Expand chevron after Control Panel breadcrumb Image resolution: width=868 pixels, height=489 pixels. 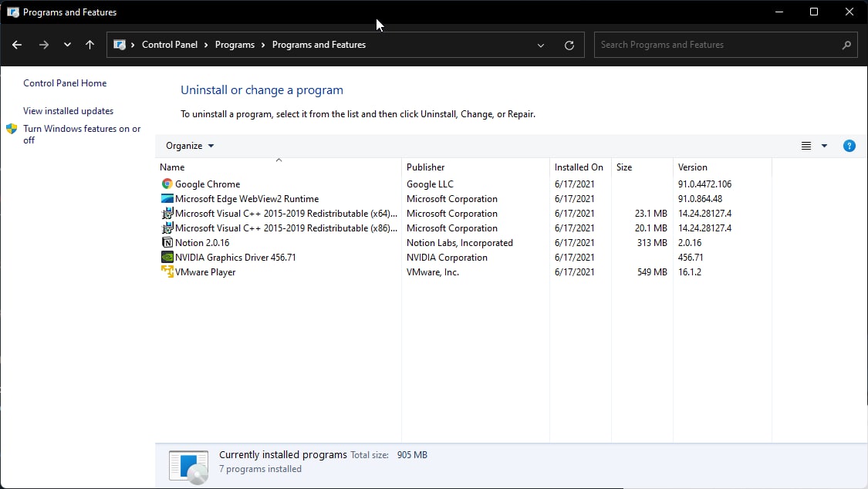pos(206,46)
